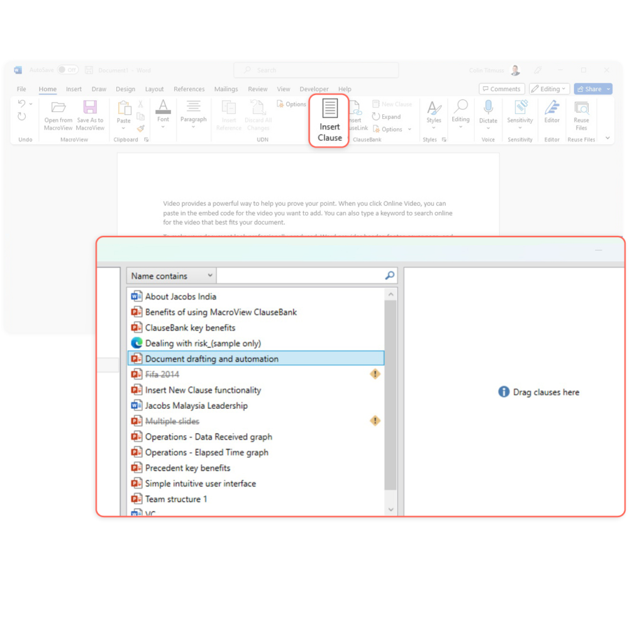Open from MacroView folder icon
Screen dimensions: 644x644
pos(58,108)
